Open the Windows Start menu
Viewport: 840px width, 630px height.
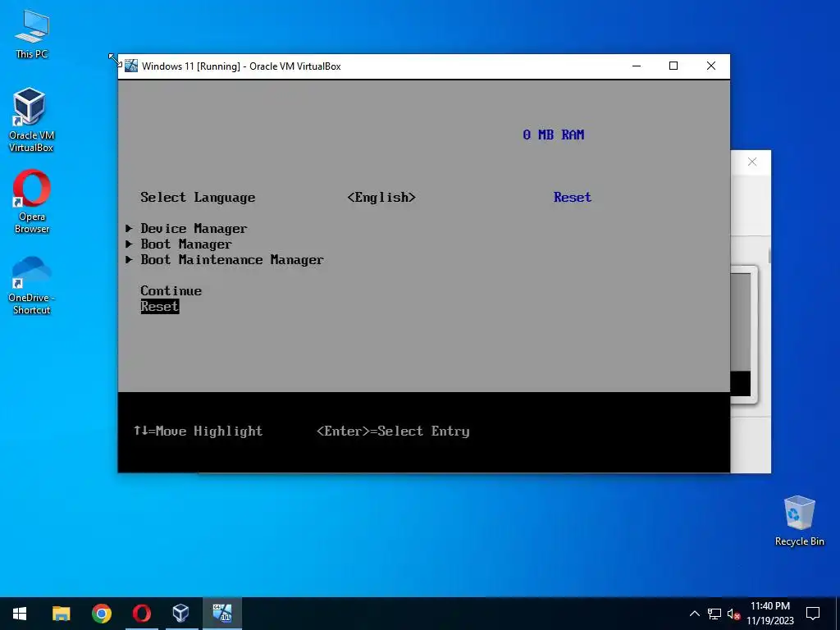coord(20,614)
